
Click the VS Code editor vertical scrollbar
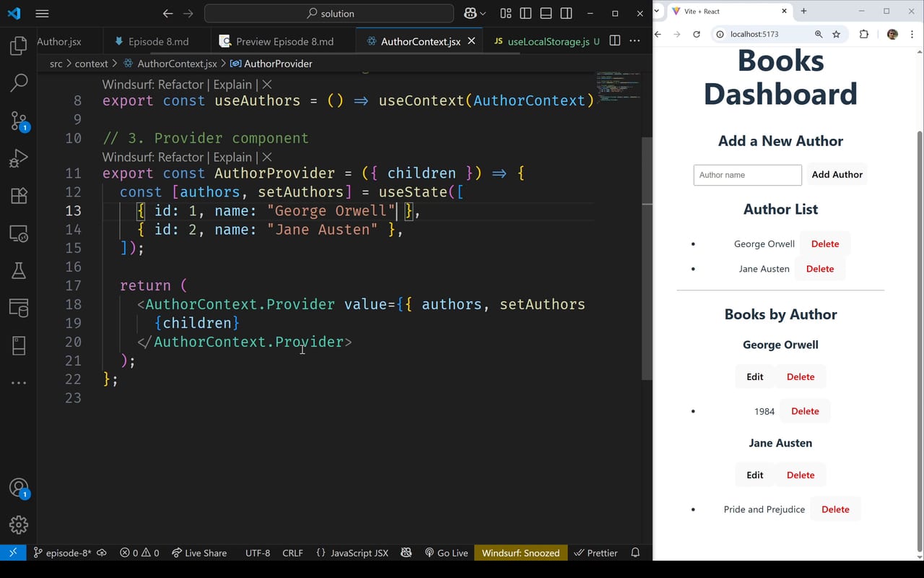point(647,258)
